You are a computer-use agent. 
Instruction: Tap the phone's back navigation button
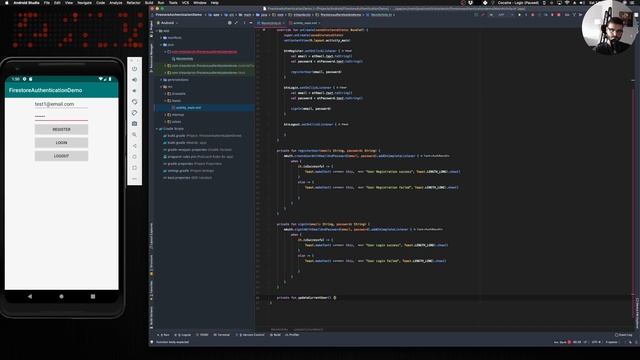30,296
